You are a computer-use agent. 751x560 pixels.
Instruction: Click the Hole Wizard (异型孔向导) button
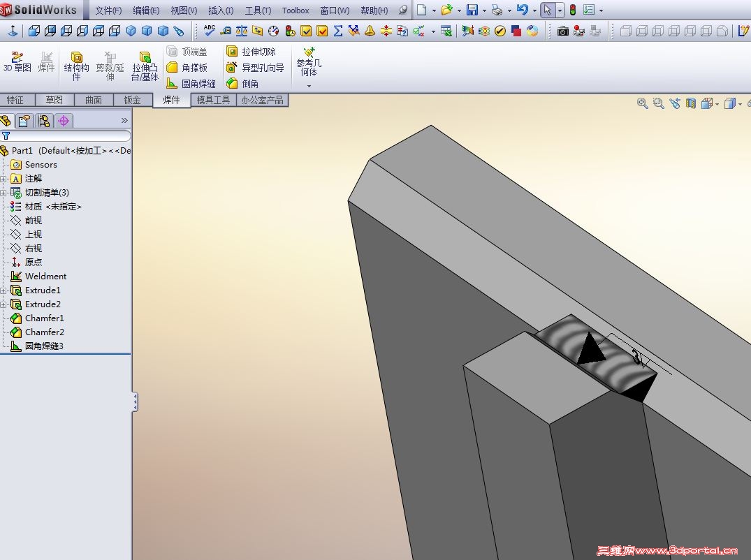(x=255, y=68)
